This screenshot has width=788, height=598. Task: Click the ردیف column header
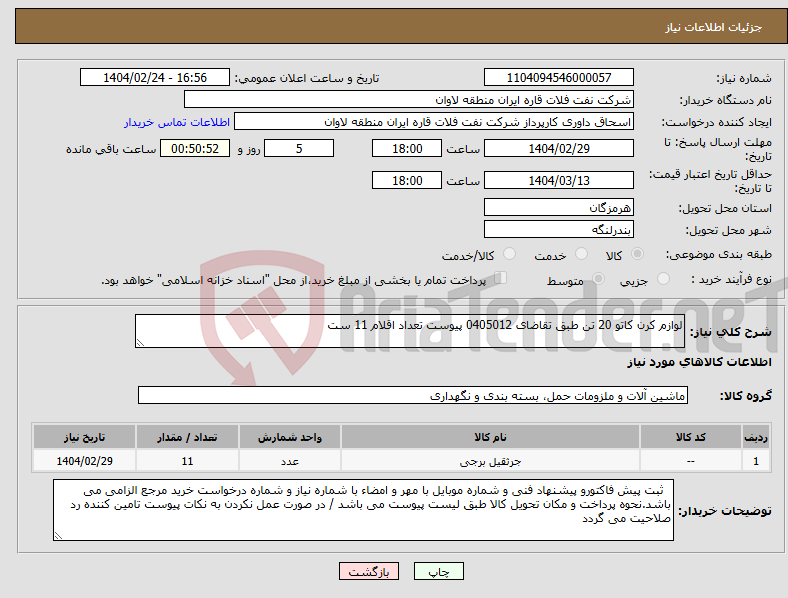tap(756, 437)
